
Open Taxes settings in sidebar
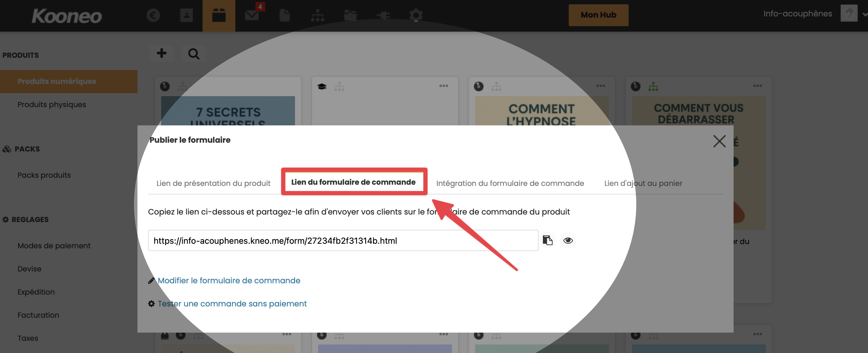[x=28, y=338]
